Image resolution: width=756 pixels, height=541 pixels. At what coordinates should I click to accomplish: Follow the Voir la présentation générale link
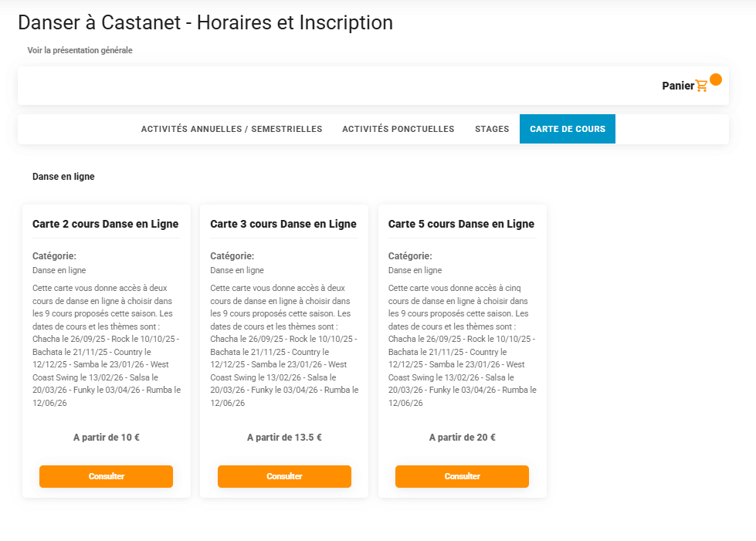click(x=80, y=50)
